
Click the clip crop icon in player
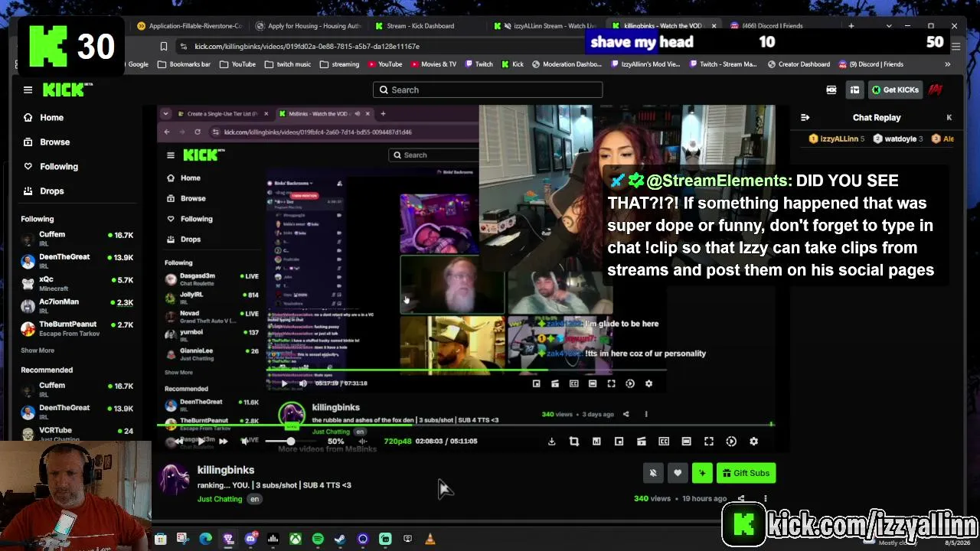click(x=574, y=442)
